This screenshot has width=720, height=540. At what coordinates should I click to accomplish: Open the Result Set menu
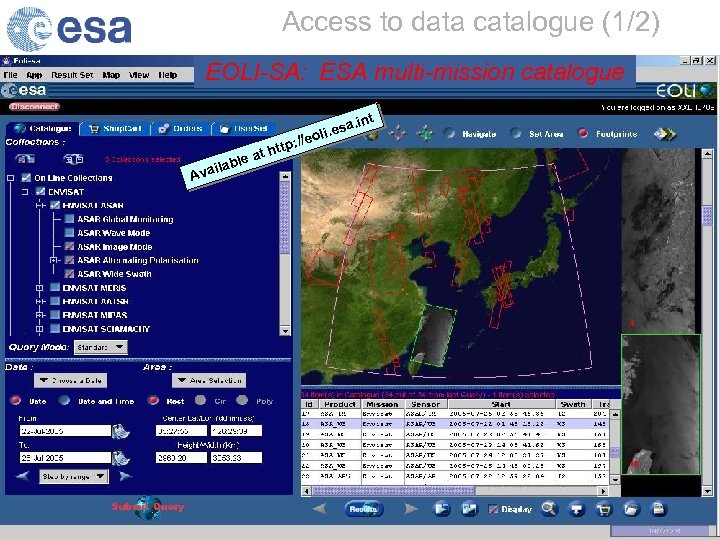pyautogui.click(x=72, y=75)
